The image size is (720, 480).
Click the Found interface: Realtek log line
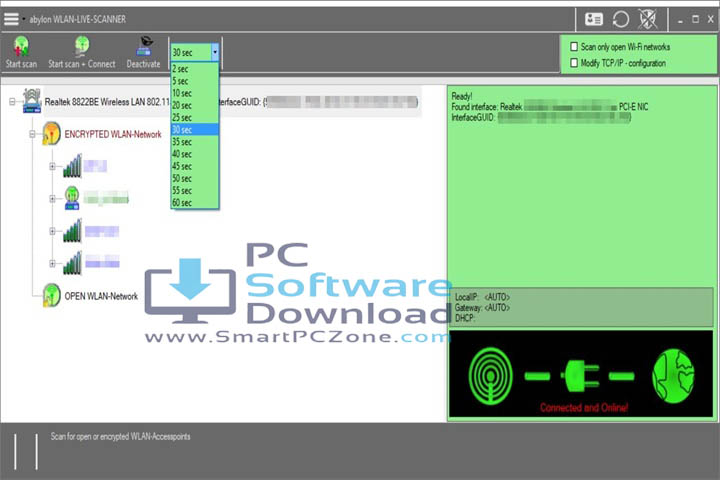(x=550, y=107)
